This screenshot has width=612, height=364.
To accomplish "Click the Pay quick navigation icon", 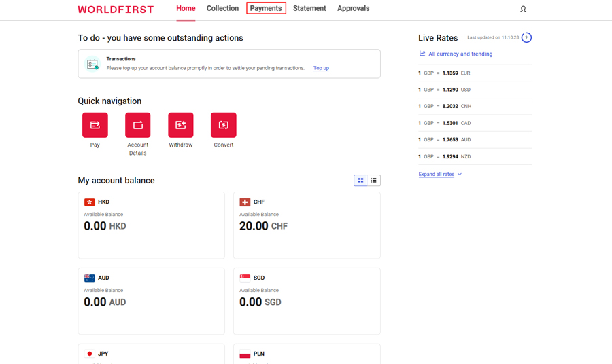I will click(95, 125).
